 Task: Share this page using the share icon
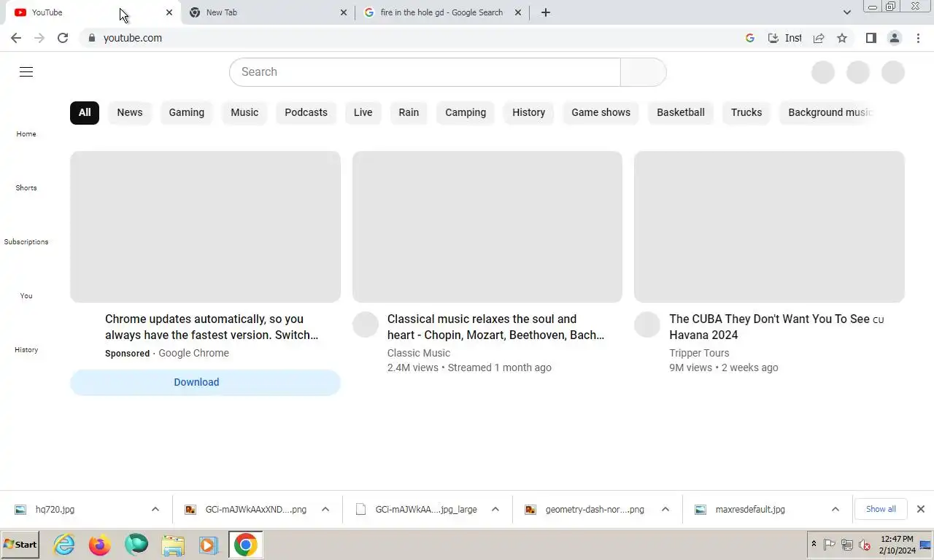819,38
